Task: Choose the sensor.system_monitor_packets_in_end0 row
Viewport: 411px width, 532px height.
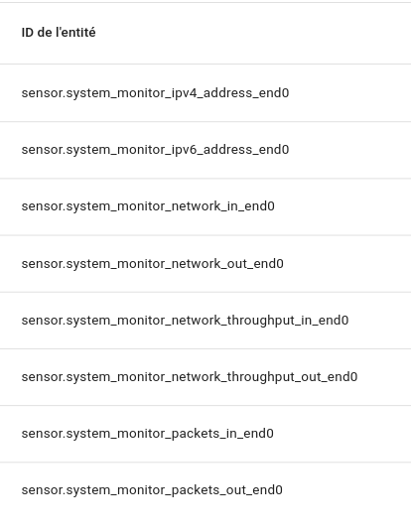Action: 205,434
